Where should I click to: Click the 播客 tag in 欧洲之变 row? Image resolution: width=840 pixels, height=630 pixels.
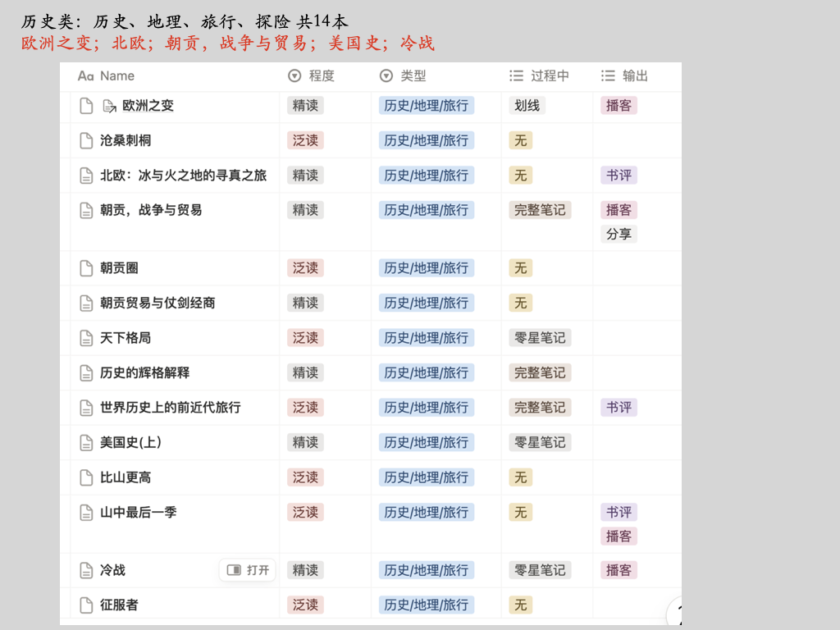[619, 106]
